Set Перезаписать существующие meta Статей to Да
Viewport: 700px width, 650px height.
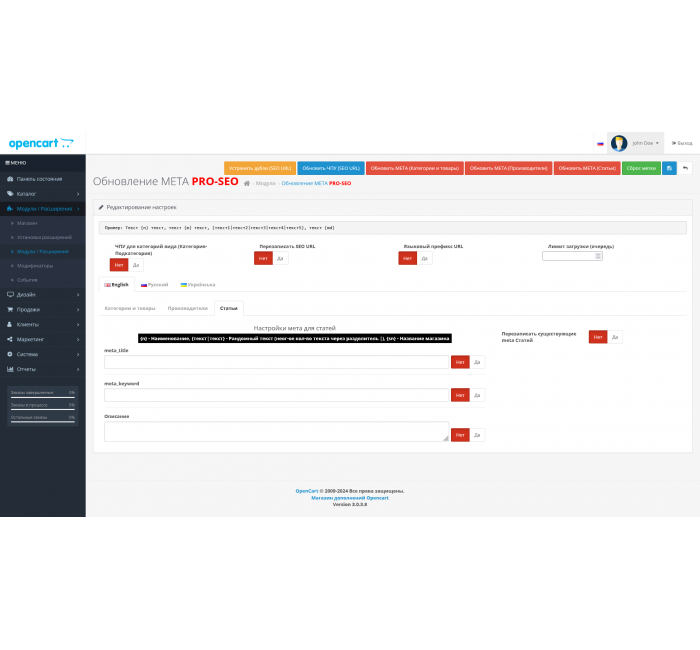pyautogui.click(x=615, y=337)
